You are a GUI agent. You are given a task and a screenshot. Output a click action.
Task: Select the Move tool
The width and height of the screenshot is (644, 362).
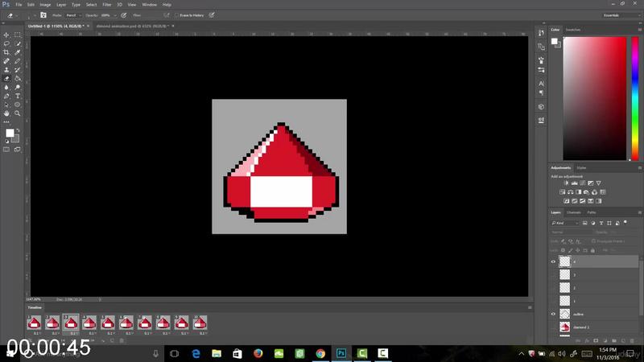[x=6, y=35]
